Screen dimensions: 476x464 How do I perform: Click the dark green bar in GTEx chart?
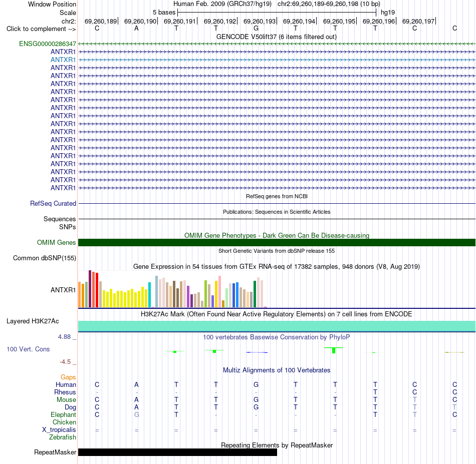[x=255, y=294]
